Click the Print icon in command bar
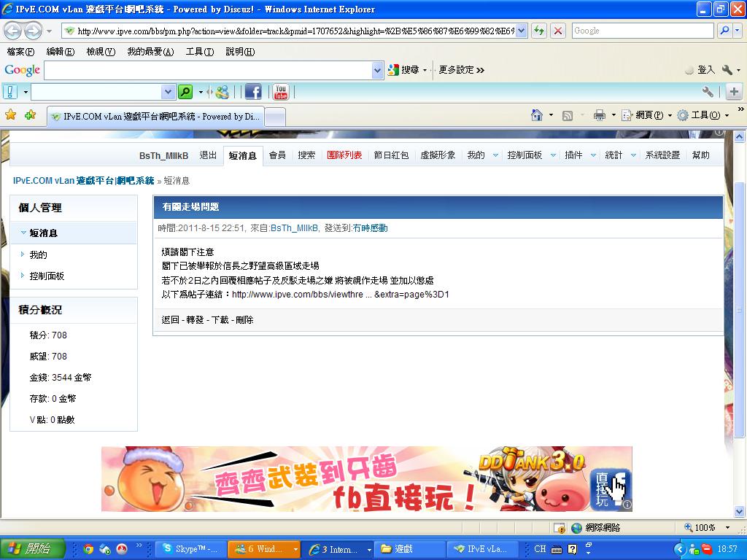The width and height of the screenshot is (747, 560). point(600,115)
